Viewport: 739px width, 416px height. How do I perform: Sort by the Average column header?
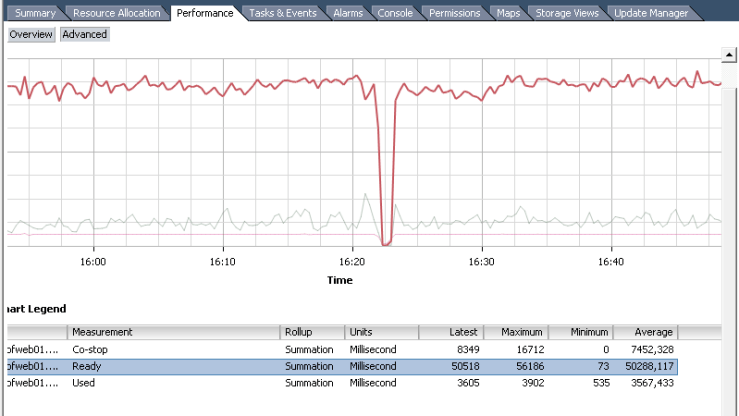(646, 332)
